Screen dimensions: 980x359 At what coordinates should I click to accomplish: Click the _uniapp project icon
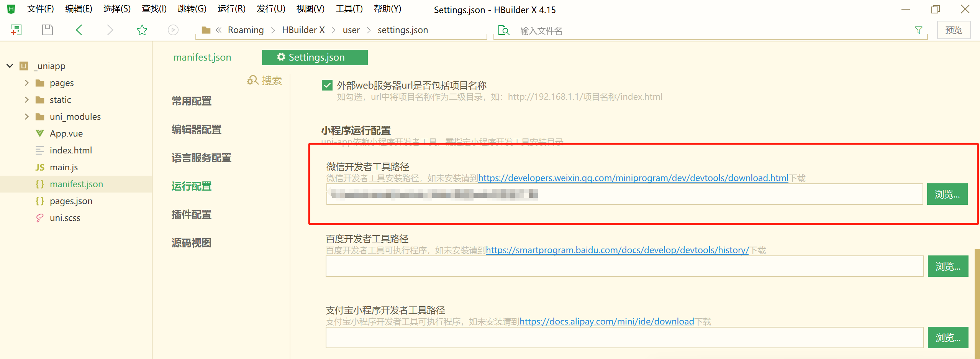(x=24, y=66)
